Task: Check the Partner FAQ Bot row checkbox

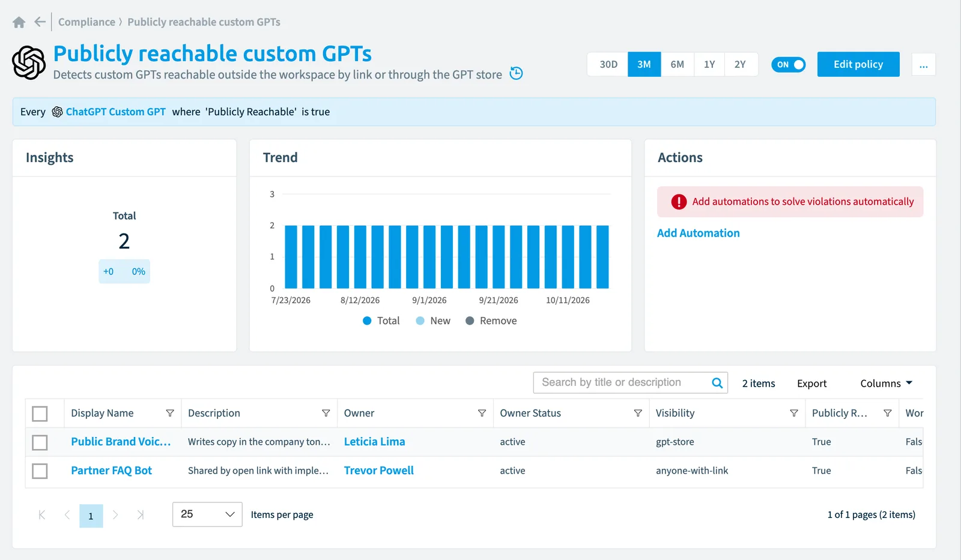Action: (x=40, y=471)
